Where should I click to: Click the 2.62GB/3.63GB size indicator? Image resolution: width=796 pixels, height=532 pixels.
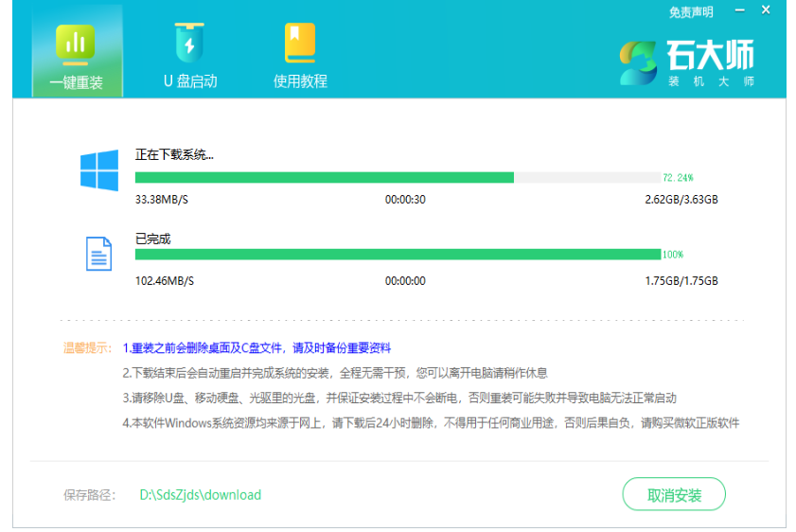pos(681,200)
